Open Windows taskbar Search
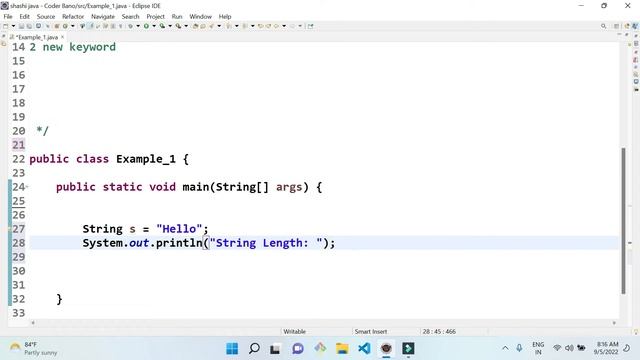This screenshot has height=360, width=640. point(254,349)
